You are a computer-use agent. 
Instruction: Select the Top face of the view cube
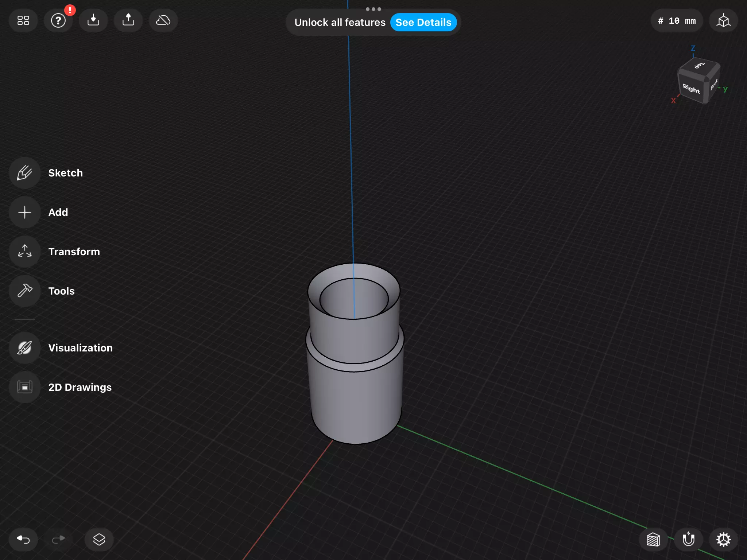point(699,66)
